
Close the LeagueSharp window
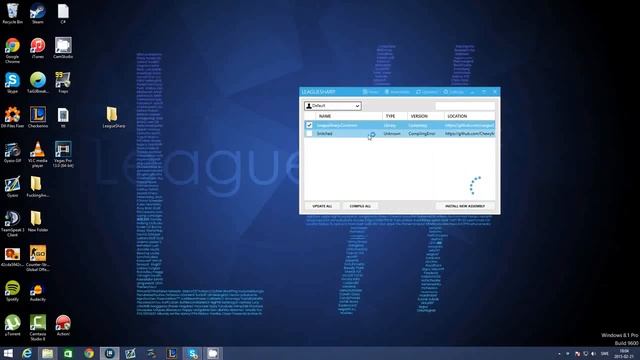[x=495, y=92]
